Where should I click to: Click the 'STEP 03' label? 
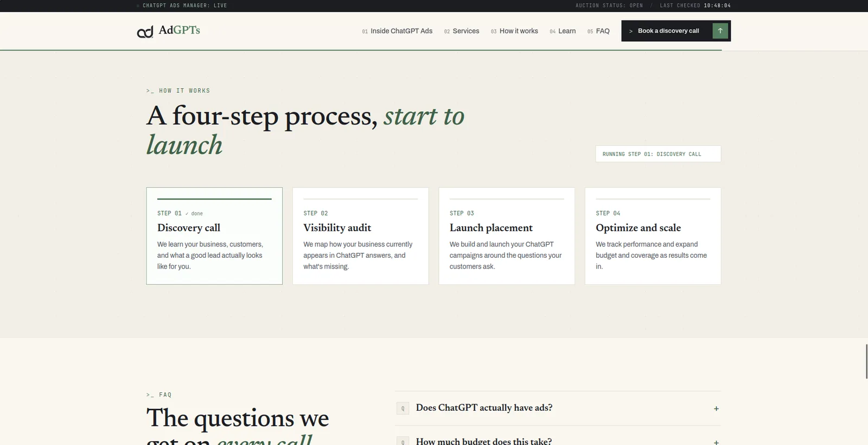[x=462, y=213]
